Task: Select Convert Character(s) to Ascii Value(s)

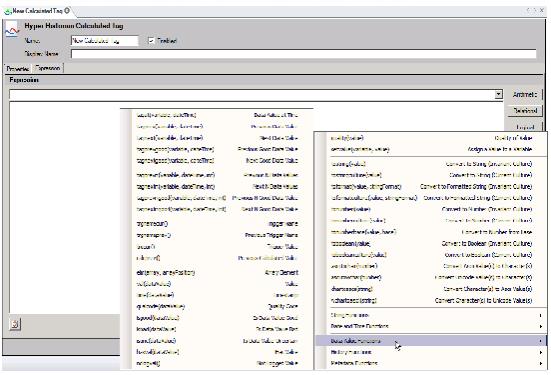Action: [x=431, y=289]
